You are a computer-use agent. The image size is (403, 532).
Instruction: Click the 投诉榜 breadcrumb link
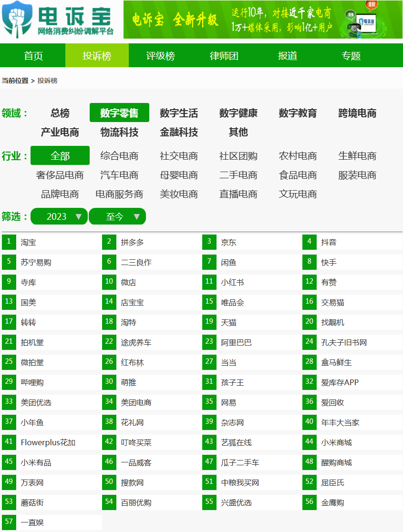coord(47,81)
